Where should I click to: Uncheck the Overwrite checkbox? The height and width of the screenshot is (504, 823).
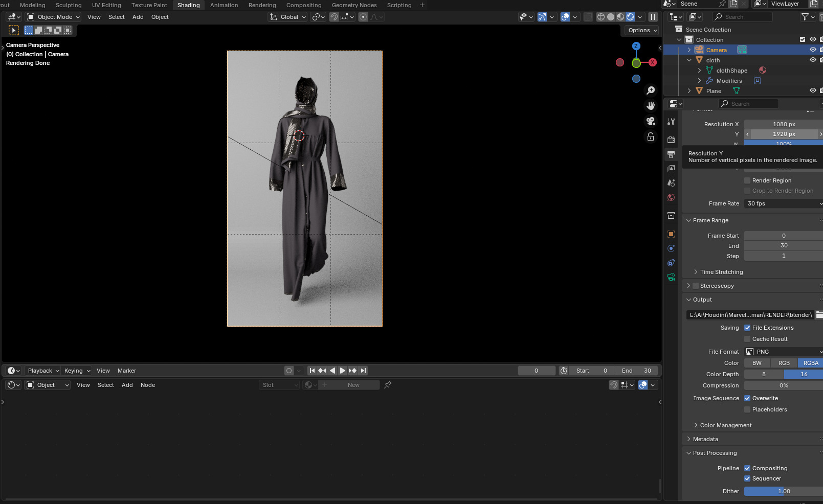pyautogui.click(x=747, y=398)
